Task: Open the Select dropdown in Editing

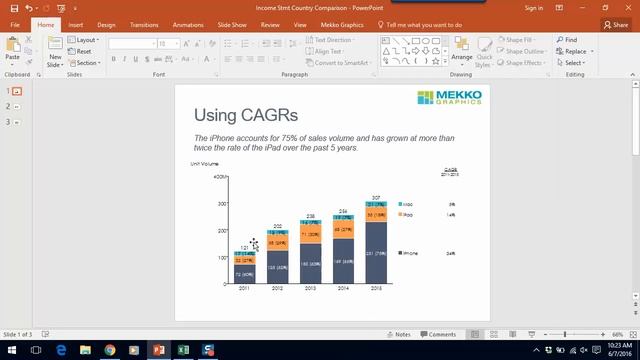Action: pos(571,63)
